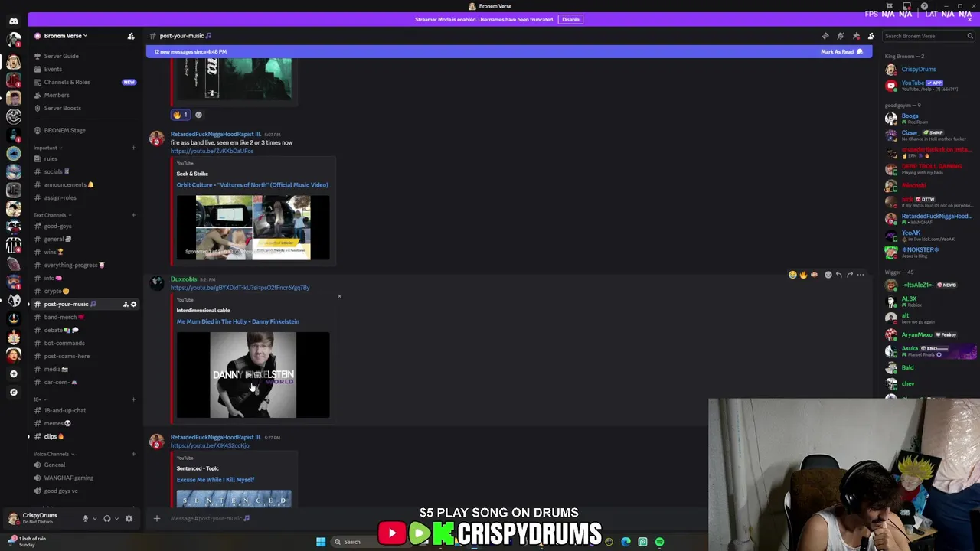Open the Threads icon in channel header

coord(825,36)
